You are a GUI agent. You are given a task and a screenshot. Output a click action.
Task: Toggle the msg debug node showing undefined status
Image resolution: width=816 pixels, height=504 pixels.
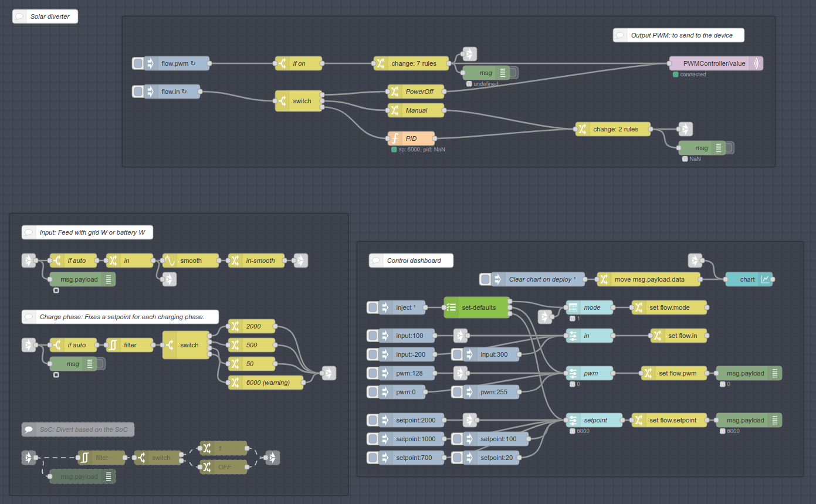pos(513,73)
